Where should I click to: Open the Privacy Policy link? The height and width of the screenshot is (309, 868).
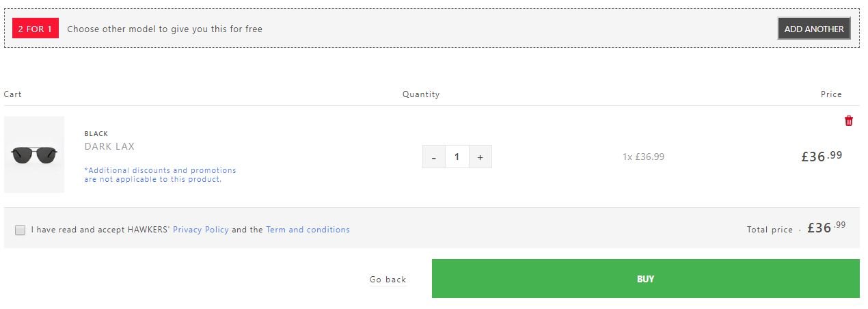(201, 230)
